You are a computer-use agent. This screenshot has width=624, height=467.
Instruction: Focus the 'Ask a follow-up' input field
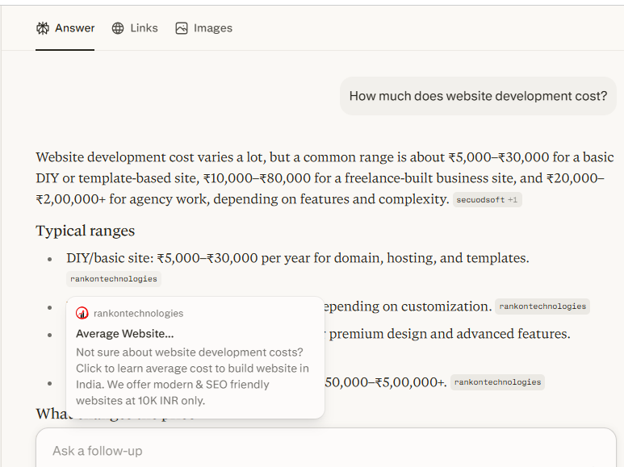326,451
